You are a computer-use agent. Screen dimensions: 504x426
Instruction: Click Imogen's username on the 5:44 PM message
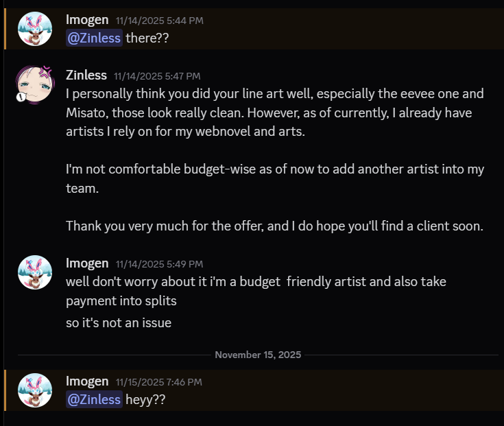87,20
